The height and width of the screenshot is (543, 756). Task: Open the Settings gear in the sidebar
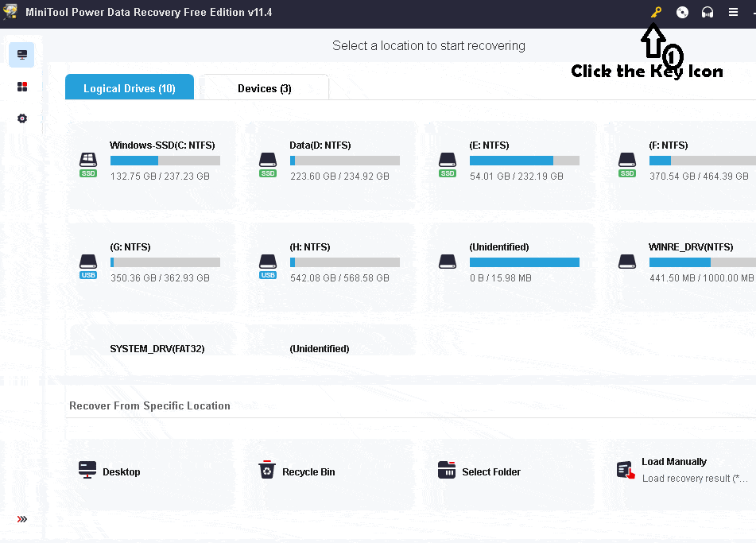click(21, 118)
